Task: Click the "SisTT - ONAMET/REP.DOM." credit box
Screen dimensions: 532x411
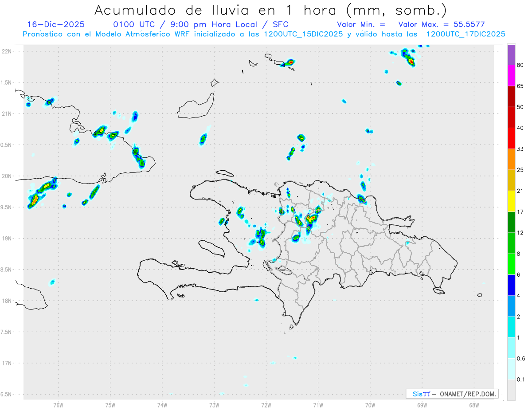Action: tap(452, 394)
